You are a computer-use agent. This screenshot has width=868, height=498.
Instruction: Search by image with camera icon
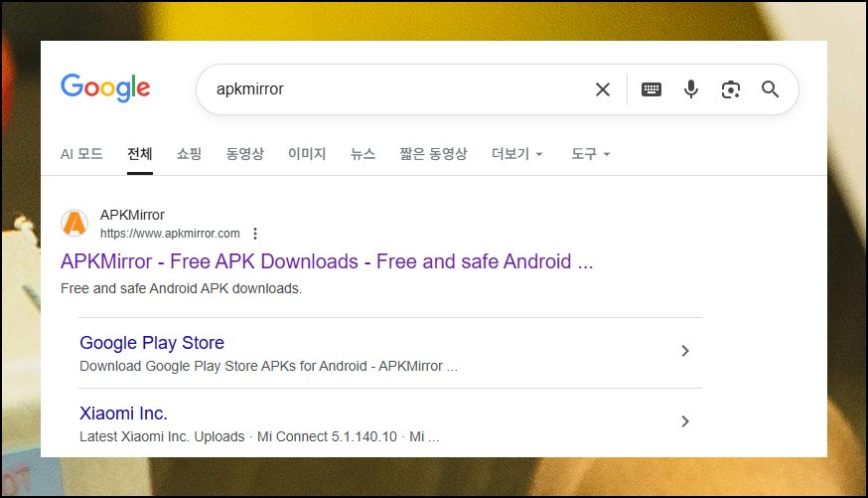(x=731, y=89)
